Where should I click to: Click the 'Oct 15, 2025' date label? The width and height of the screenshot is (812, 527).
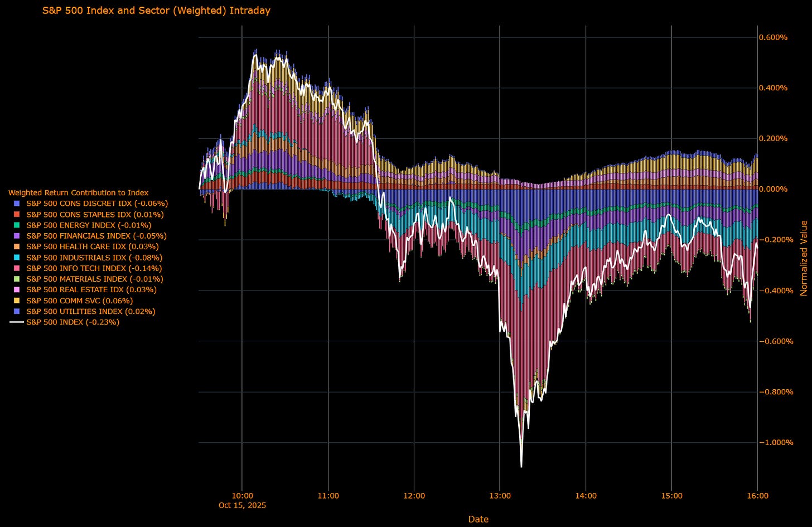(x=243, y=505)
